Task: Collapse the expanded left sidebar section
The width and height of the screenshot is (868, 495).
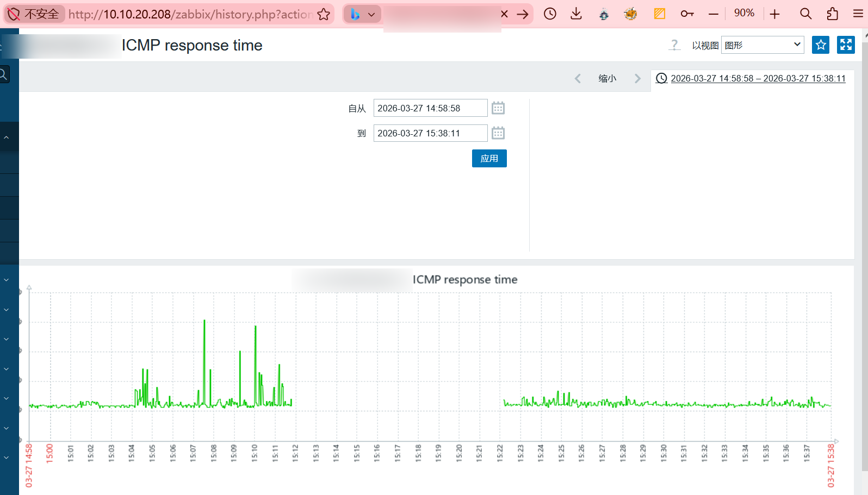Action: pyautogui.click(x=7, y=137)
